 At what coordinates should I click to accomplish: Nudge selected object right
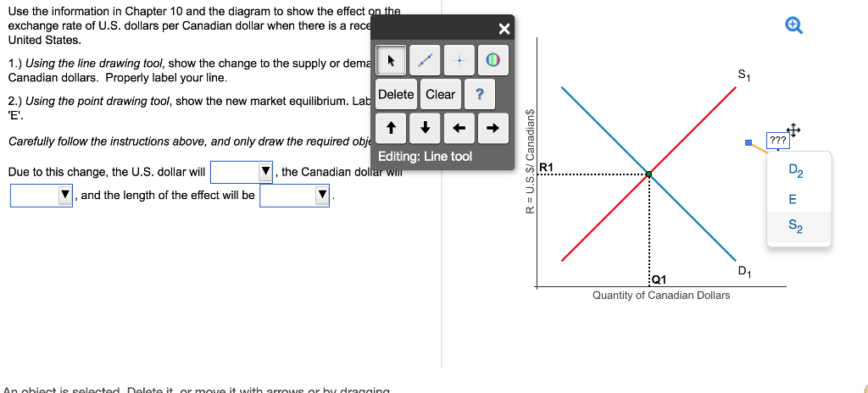click(x=492, y=130)
